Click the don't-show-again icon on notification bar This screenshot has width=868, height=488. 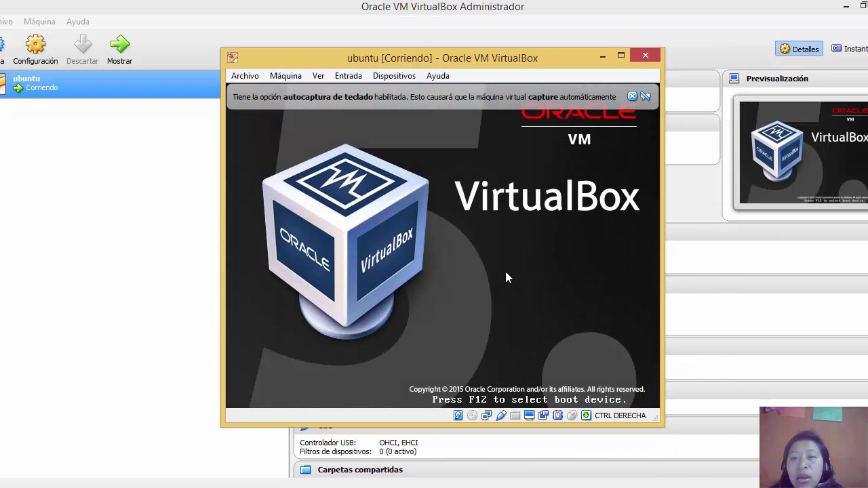coord(646,96)
